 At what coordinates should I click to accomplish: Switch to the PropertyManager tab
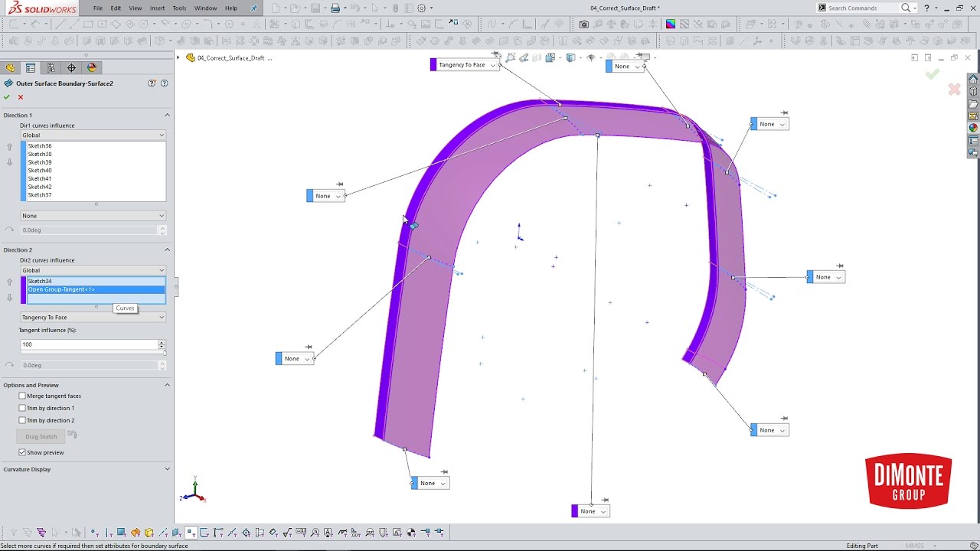(x=31, y=68)
